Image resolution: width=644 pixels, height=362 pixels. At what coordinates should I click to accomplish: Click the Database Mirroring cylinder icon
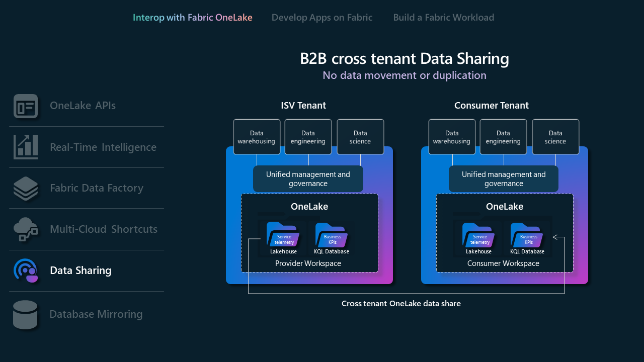click(26, 315)
